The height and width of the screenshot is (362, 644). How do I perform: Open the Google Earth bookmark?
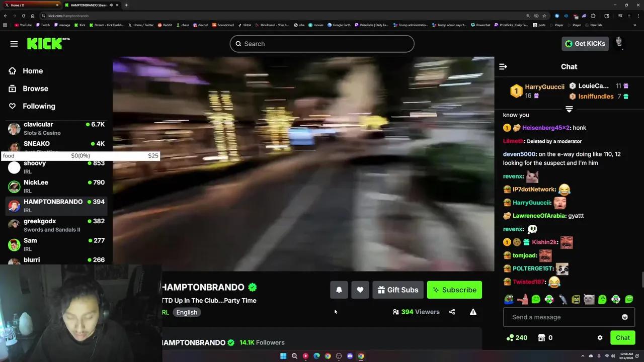tap(339, 25)
